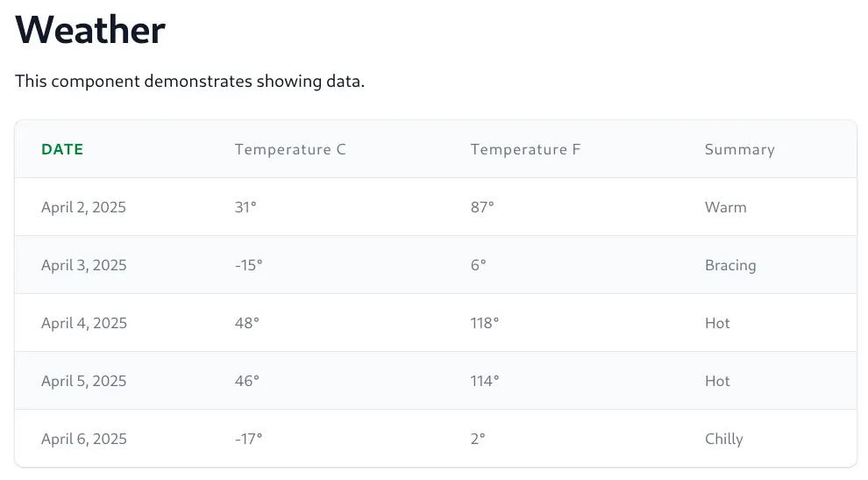The image size is (868, 480).
Task: Sort table by DATE column header
Action: click(62, 150)
